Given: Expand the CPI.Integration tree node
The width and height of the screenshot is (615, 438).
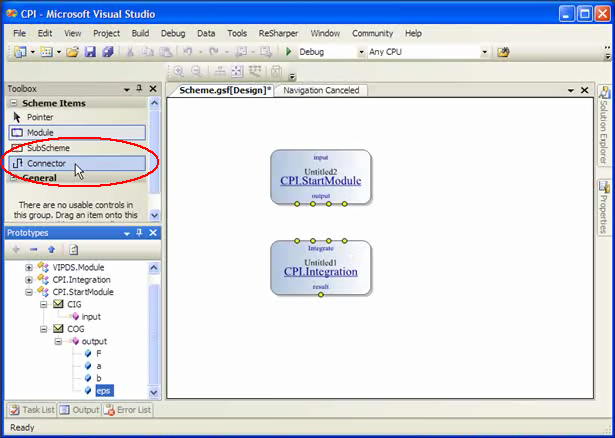Looking at the screenshot, I should pyautogui.click(x=29, y=280).
